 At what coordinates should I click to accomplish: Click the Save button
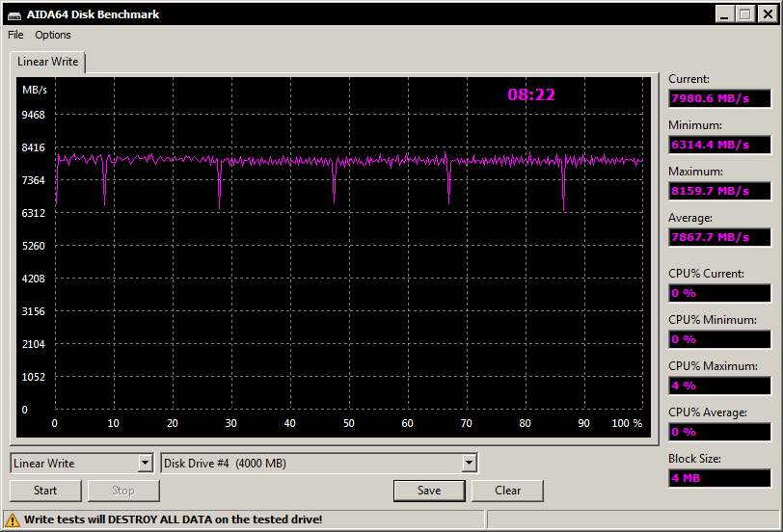coord(429,491)
